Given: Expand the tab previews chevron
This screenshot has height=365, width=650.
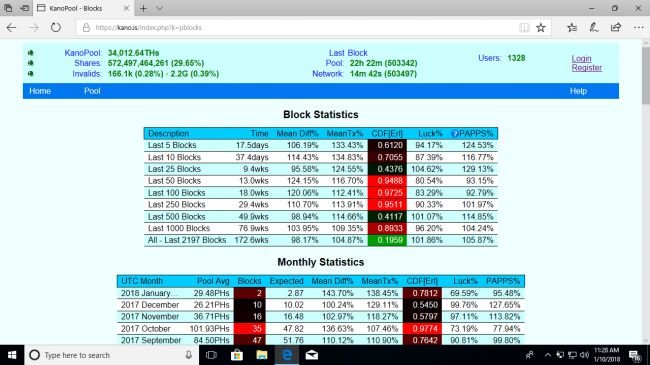Looking at the screenshot, I should 160,8.
